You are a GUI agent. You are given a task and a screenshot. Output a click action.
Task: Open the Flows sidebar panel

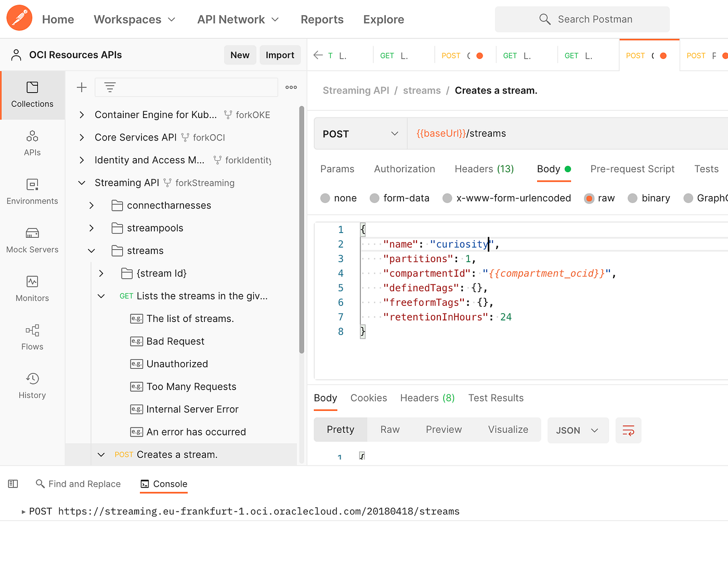32,337
